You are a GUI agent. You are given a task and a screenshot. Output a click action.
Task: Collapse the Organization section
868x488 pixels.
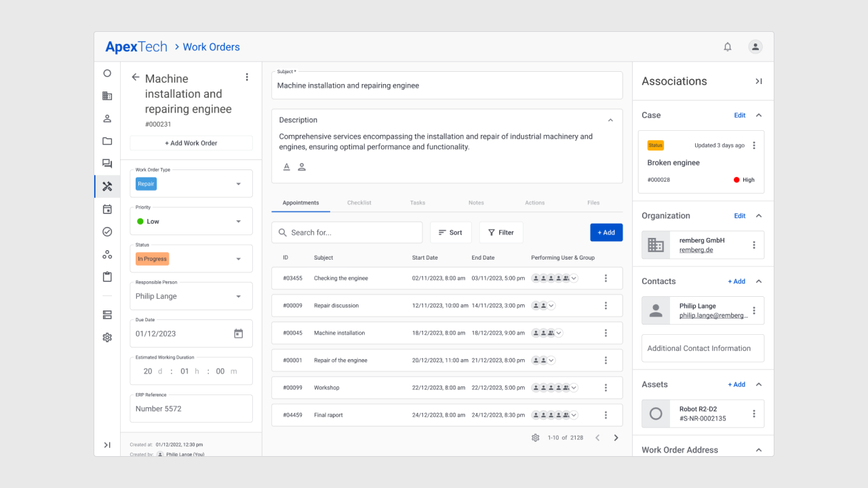tap(759, 216)
